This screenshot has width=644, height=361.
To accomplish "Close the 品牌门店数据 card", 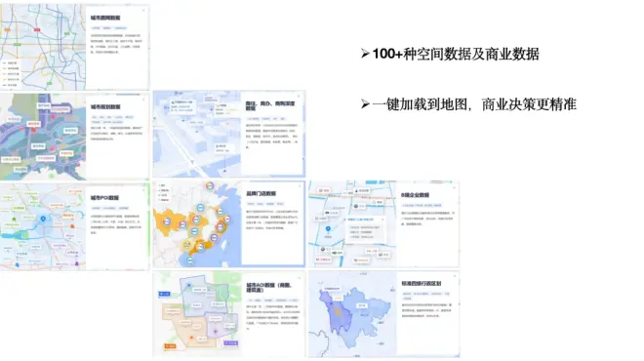I will (300, 187).
